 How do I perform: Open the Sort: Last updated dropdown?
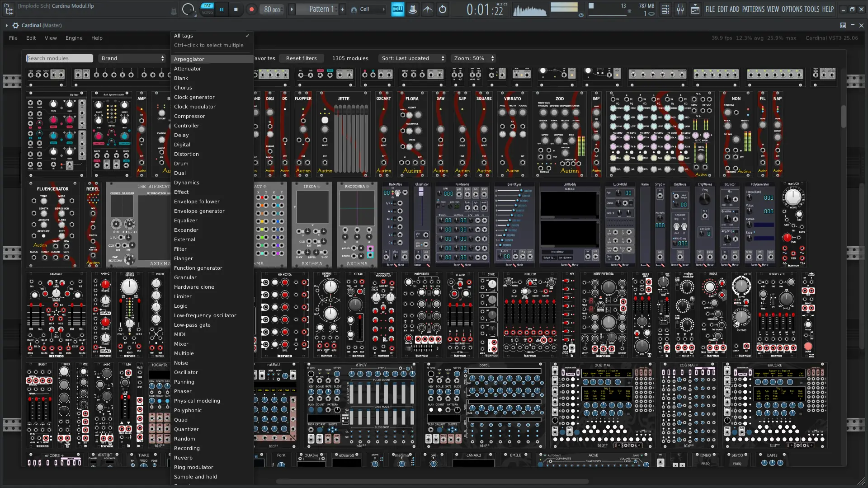tap(413, 58)
